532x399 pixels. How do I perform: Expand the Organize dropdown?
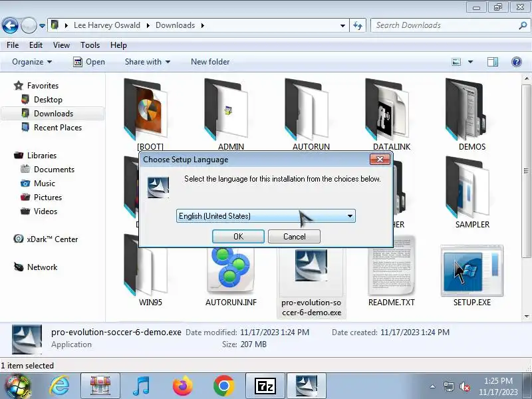point(32,62)
